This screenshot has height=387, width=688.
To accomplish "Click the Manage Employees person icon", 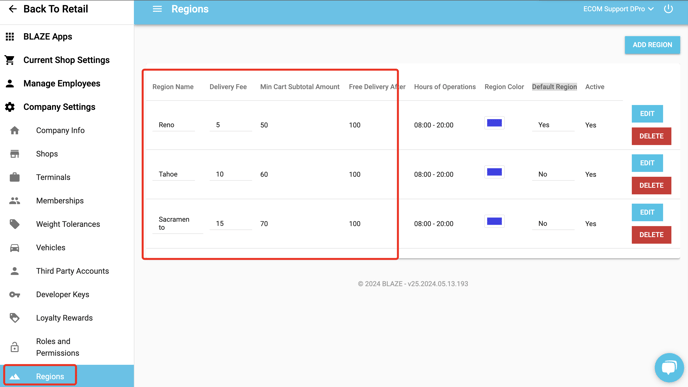I will pyautogui.click(x=10, y=83).
